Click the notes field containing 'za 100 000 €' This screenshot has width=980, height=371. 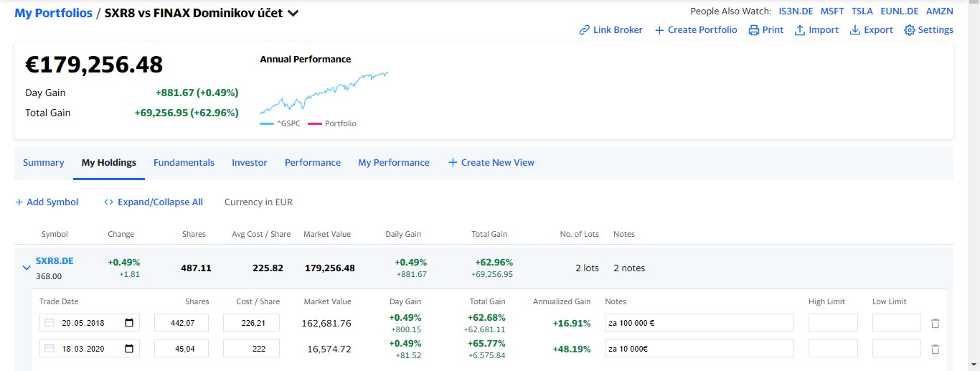(x=699, y=323)
